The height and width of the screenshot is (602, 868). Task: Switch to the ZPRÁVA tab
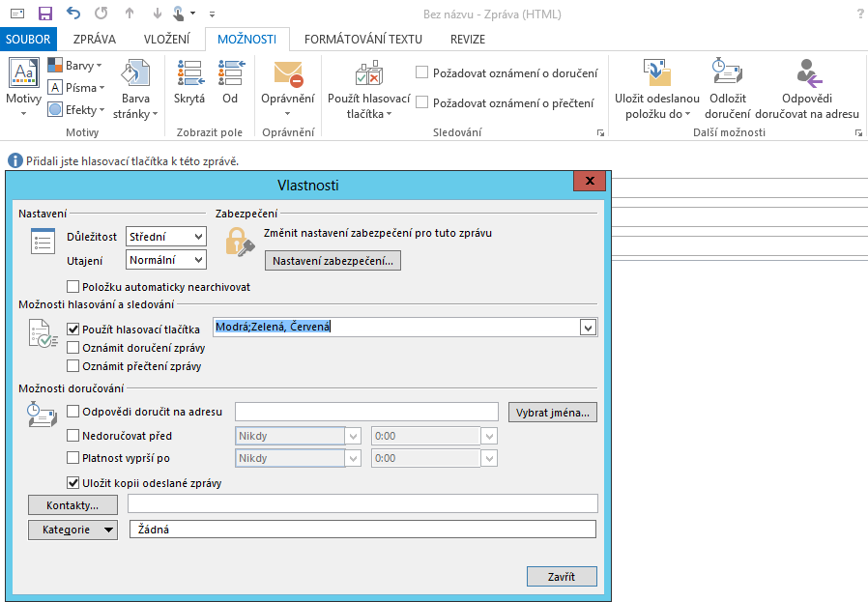coord(95,40)
